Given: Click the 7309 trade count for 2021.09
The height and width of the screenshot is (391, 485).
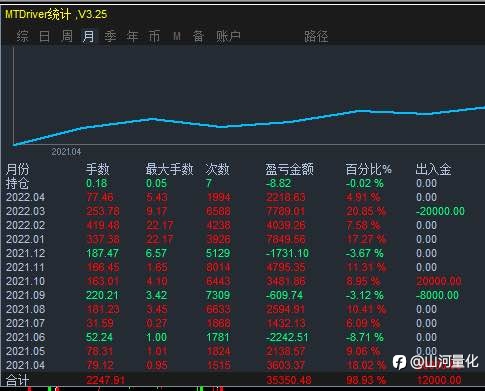Looking at the screenshot, I should [218, 295].
